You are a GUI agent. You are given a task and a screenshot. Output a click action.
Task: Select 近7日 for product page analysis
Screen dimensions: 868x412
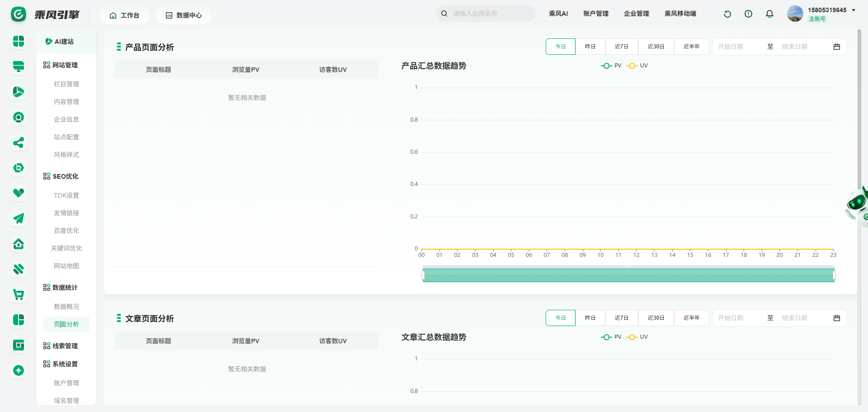(x=622, y=47)
